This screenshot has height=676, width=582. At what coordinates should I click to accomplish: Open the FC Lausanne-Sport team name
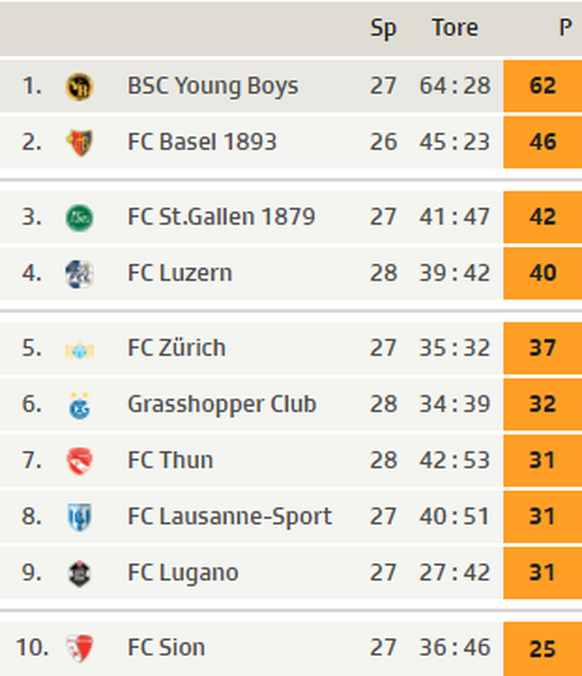click(x=230, y=517)
